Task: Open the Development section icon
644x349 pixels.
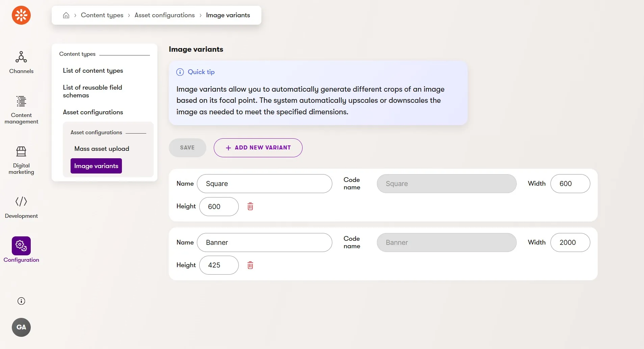Action: [x=21, y=202]
